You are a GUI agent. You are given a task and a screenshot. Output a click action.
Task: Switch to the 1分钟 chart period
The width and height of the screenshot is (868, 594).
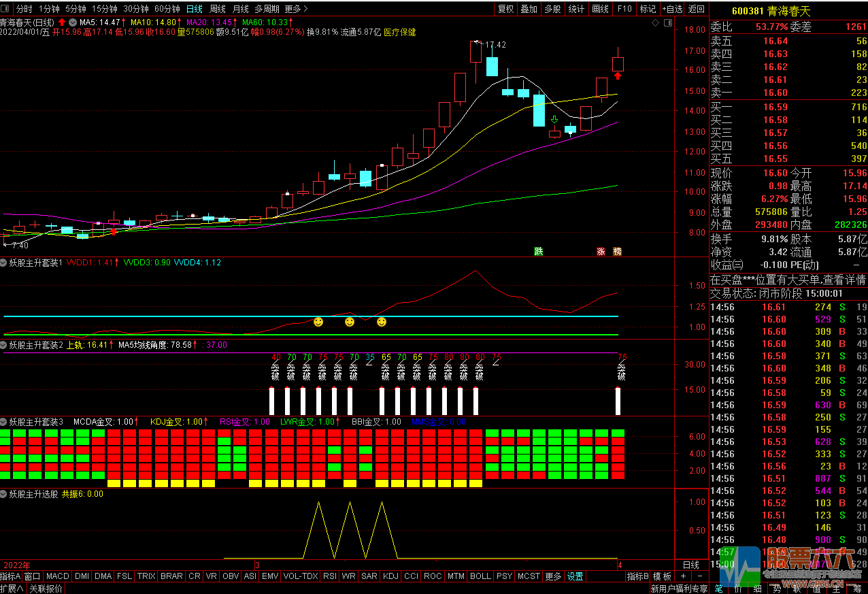click(x=49, y=9)
